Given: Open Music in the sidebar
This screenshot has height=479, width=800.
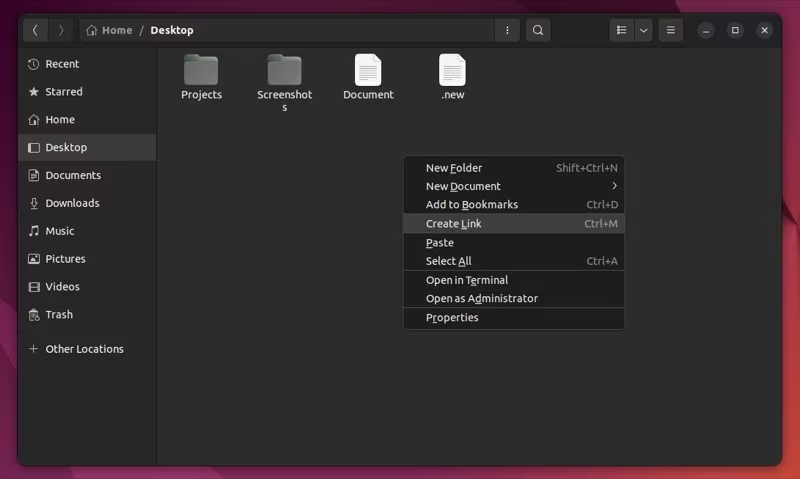Looking at the screenshot, I should [x=87, y=231].
